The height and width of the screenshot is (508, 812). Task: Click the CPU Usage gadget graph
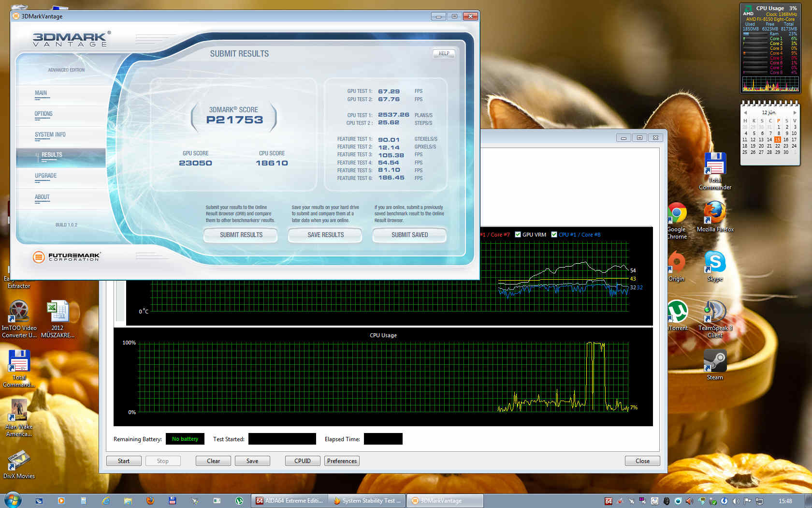pos(770,84)
